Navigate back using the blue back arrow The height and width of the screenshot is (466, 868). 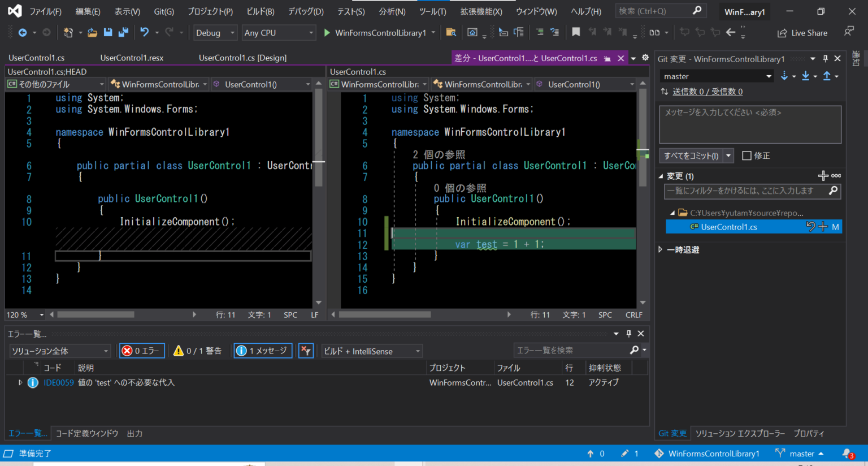click(x=23, y=32)
